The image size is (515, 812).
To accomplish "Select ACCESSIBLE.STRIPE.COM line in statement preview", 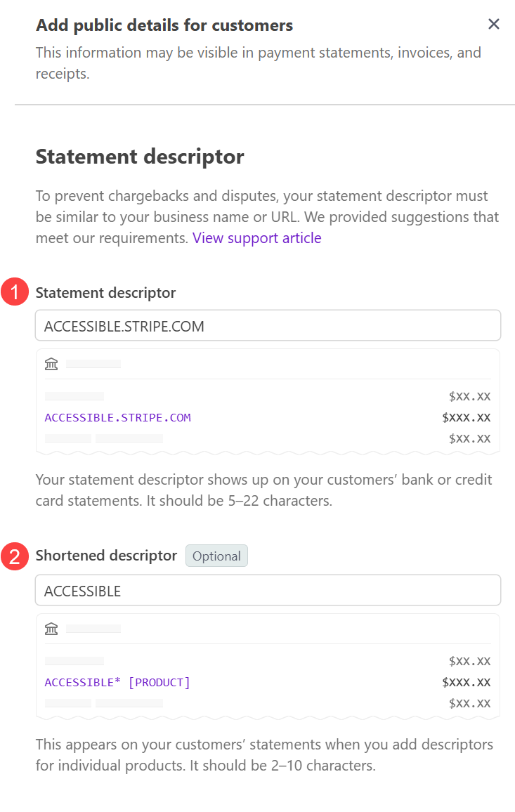I will [117, 417].
